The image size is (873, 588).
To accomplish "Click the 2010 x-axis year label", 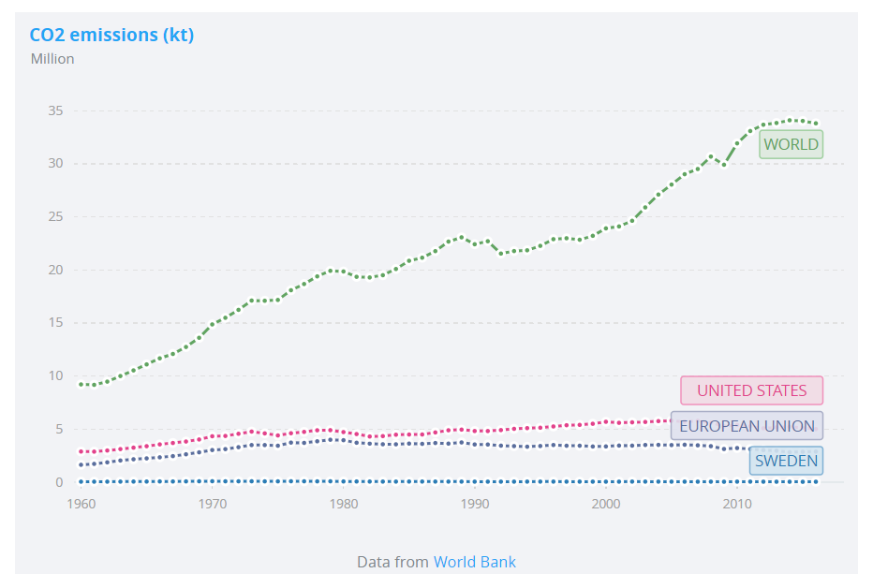I will click(x=737, y=505).
